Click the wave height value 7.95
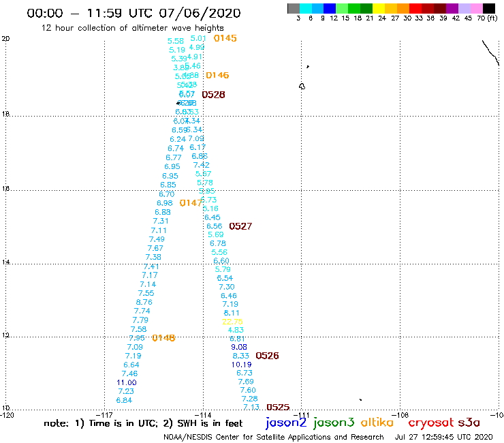This screenshot has height=443, width=504. [137, 338]
